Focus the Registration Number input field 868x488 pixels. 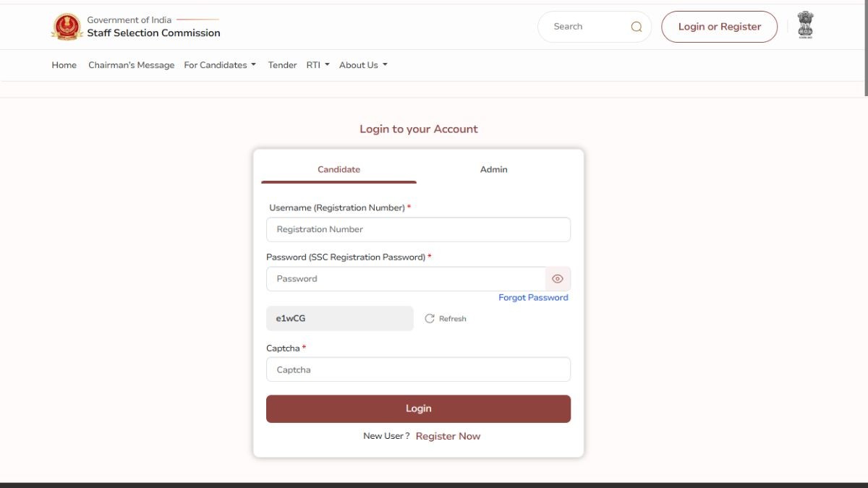point(418,229)
